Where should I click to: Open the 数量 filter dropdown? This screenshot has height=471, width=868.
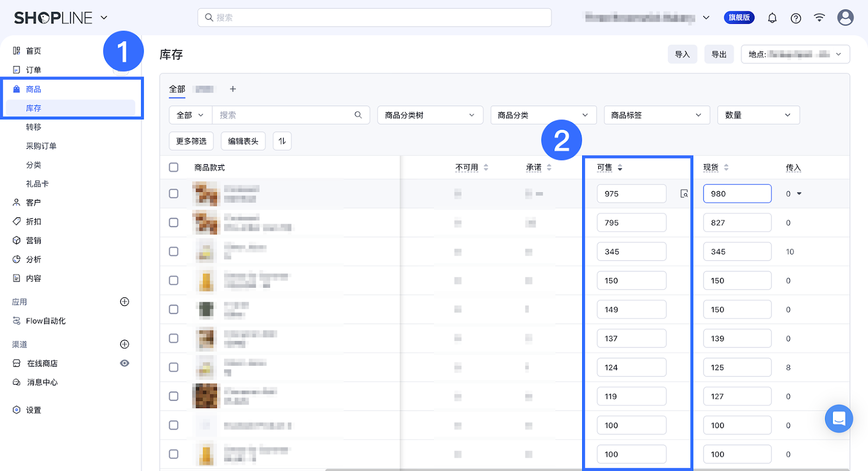click(758, 115)
